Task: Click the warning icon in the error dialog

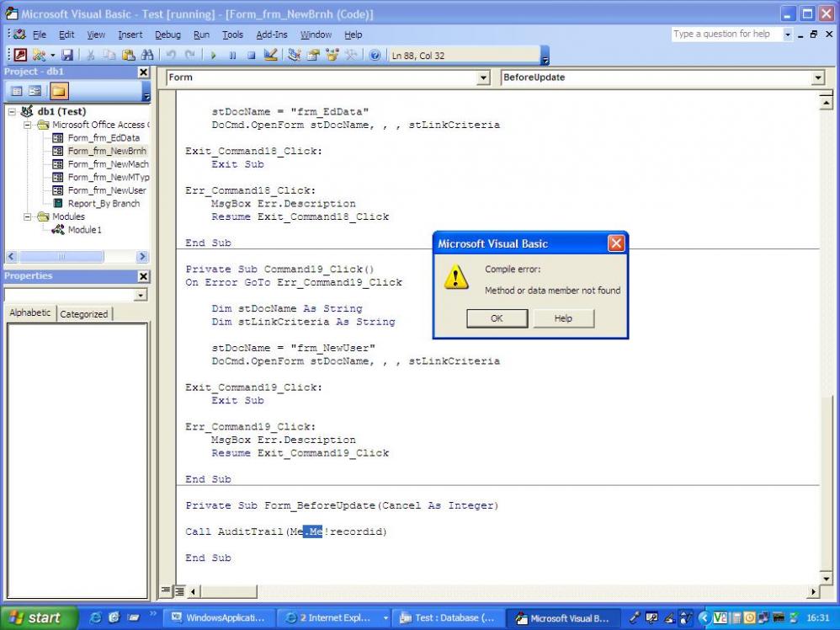Action: (x=456, y=277)
